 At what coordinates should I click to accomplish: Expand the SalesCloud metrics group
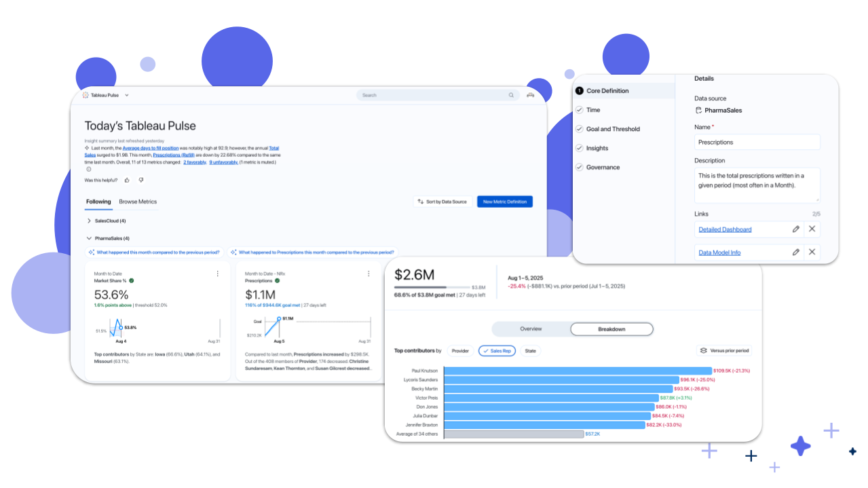[x=89, y=221]
